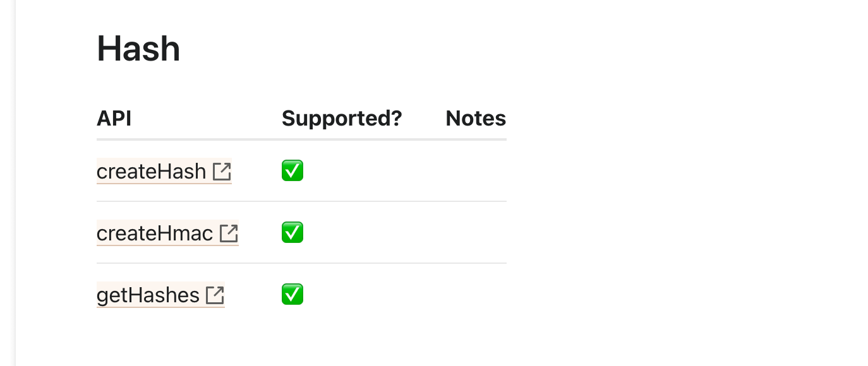Viewport: 868px width, 366px height.
Task: Click the empty Notes cell for createHmac
Action: 475,233
